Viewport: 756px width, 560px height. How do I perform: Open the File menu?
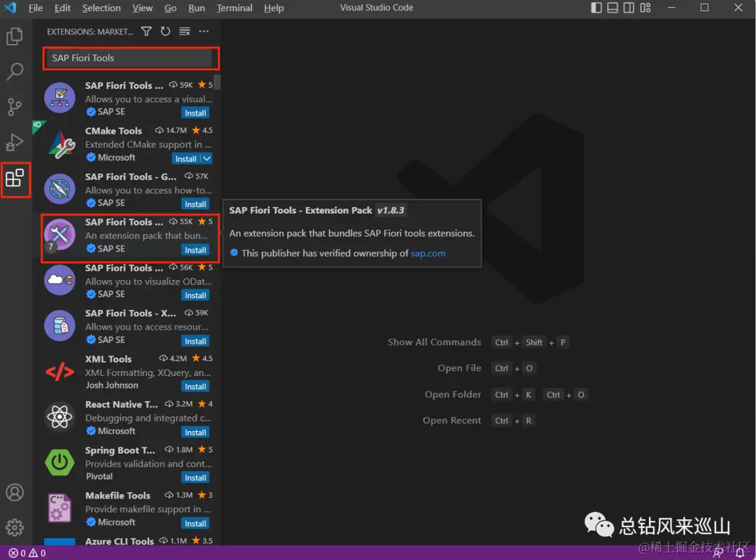point(36,8)
